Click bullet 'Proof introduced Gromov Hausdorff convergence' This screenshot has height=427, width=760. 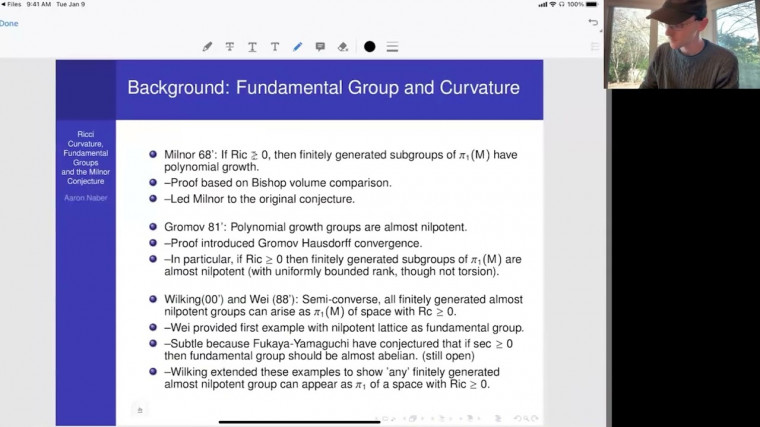[x=293, y=243]
